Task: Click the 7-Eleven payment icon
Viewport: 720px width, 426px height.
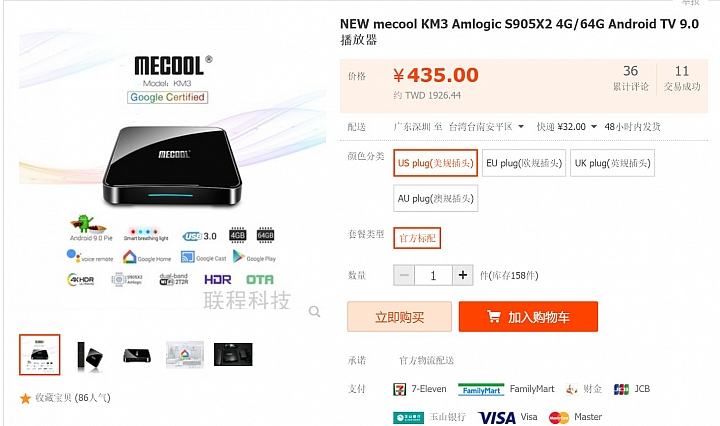Action: pos(399,389)
